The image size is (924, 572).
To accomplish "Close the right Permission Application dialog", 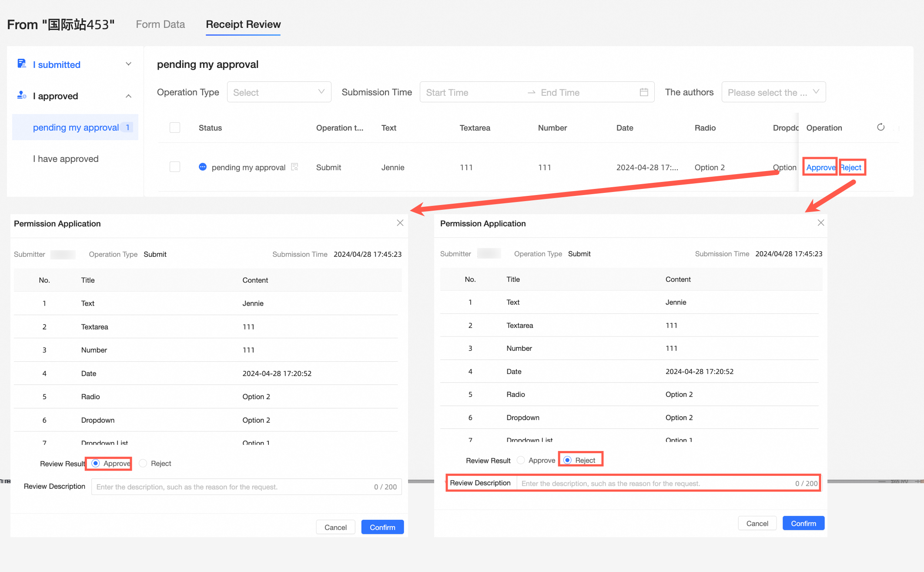I will [x=820, y=223].
